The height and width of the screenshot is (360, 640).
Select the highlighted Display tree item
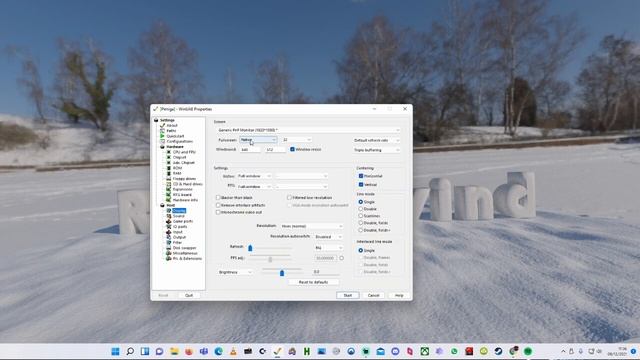[179, 211]
